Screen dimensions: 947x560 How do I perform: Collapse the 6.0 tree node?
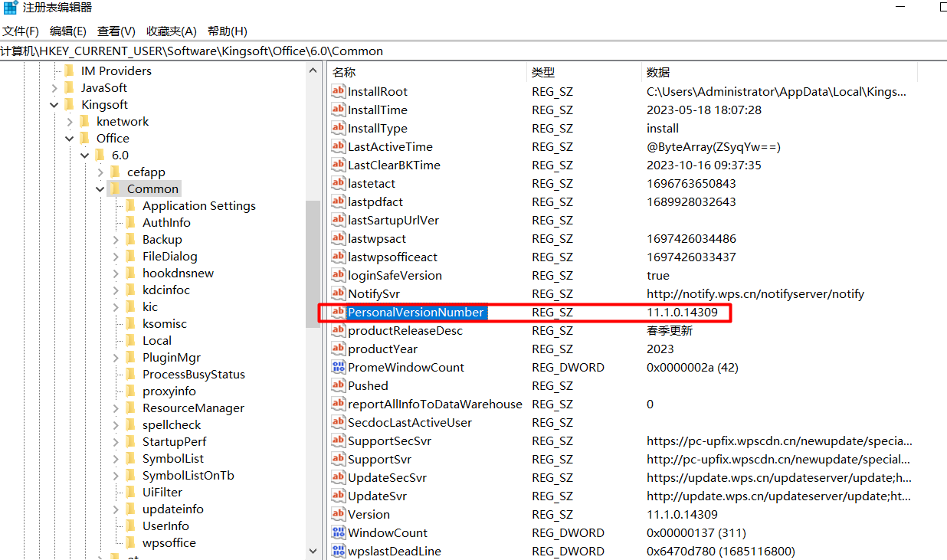coord(85,156)
